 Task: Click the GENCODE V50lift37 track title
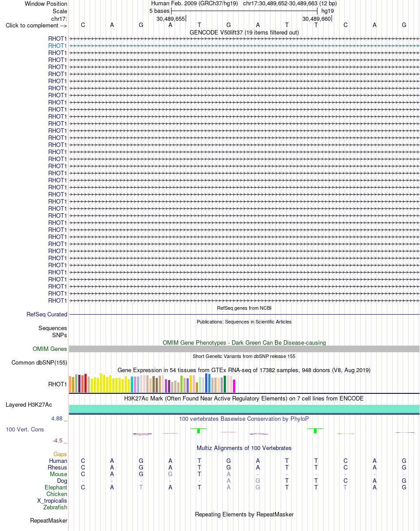pyautogui.click(x=244, y=32)
